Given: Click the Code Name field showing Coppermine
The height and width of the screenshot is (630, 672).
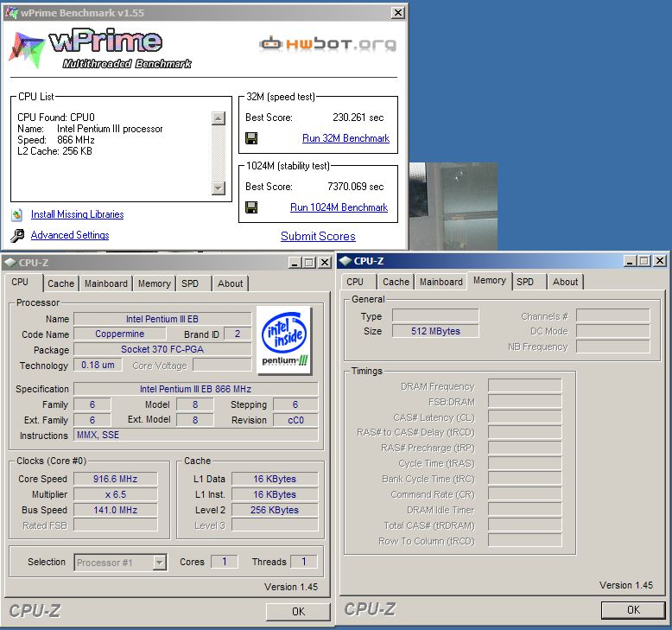Looking at the screenshot, I should coord(119,334).
